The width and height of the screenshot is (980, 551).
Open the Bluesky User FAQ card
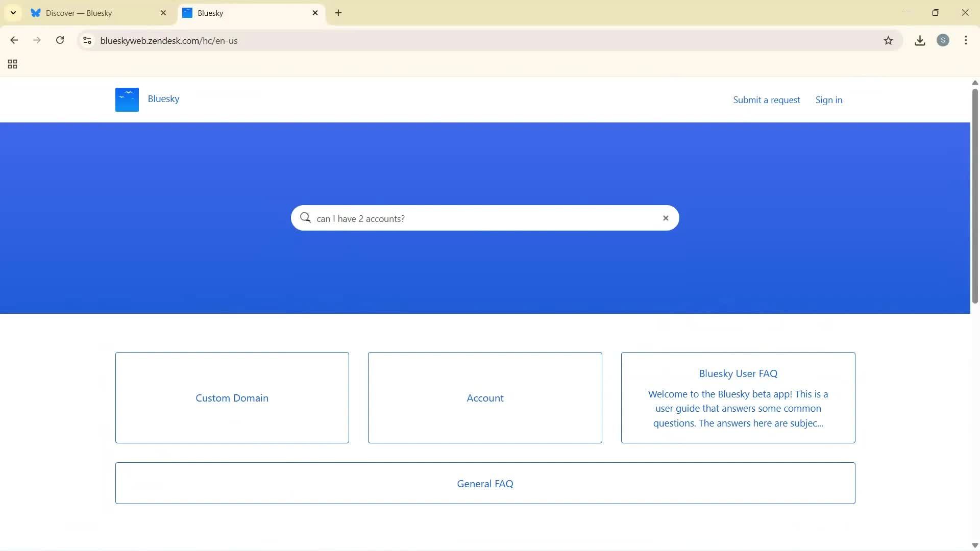coord(738,397)
